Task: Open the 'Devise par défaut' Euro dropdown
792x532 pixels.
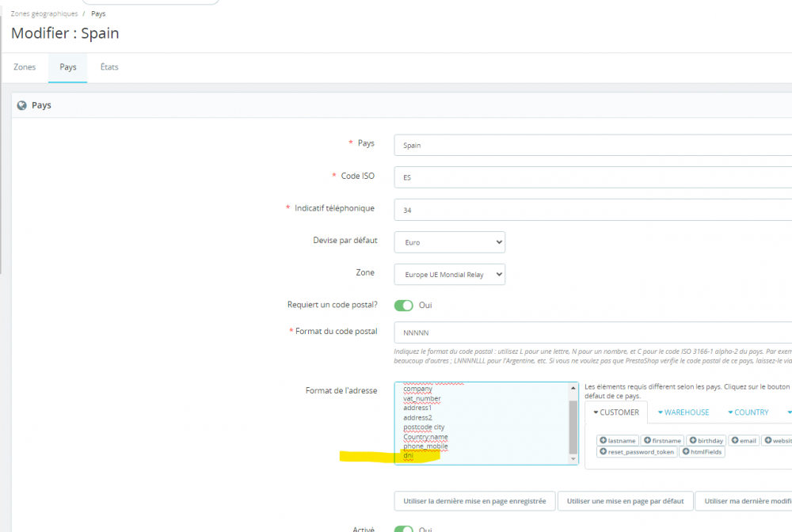Action: (450, 242)
